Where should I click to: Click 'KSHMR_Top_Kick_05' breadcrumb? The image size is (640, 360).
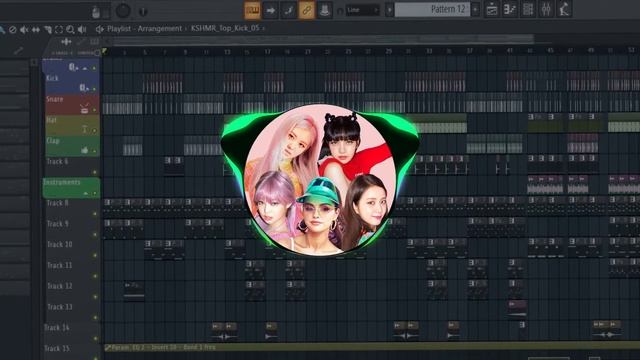(x=225, y=29)
